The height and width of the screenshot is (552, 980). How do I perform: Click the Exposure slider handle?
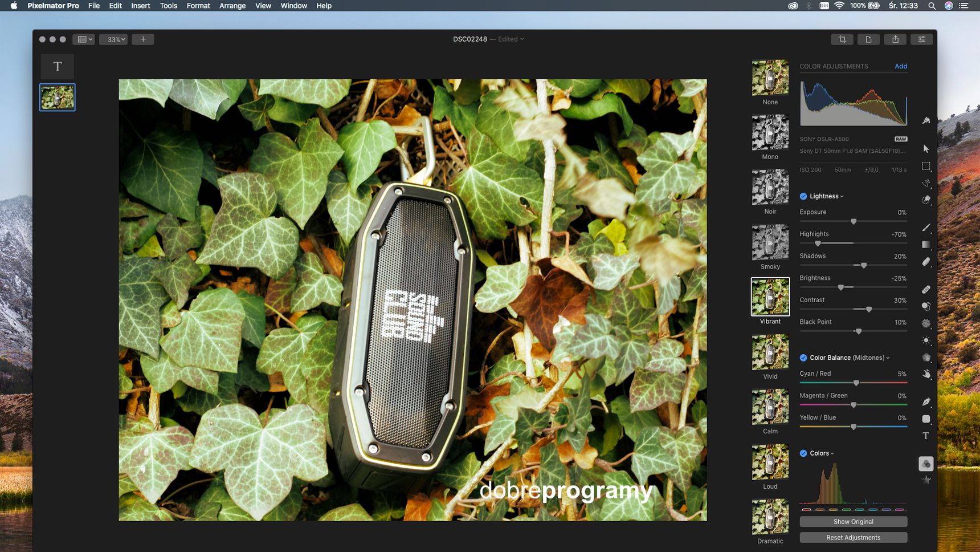pyautogui.click(x=854, y=221)
